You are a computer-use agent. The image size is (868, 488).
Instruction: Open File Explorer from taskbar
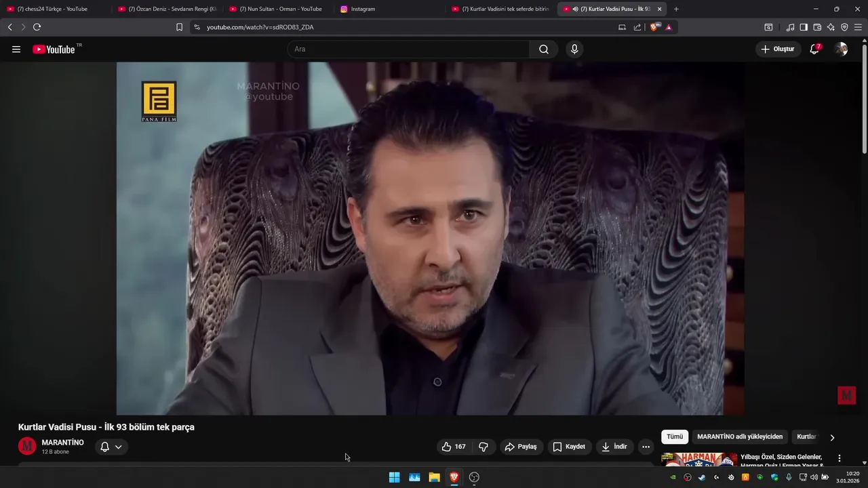pos(434,477)
